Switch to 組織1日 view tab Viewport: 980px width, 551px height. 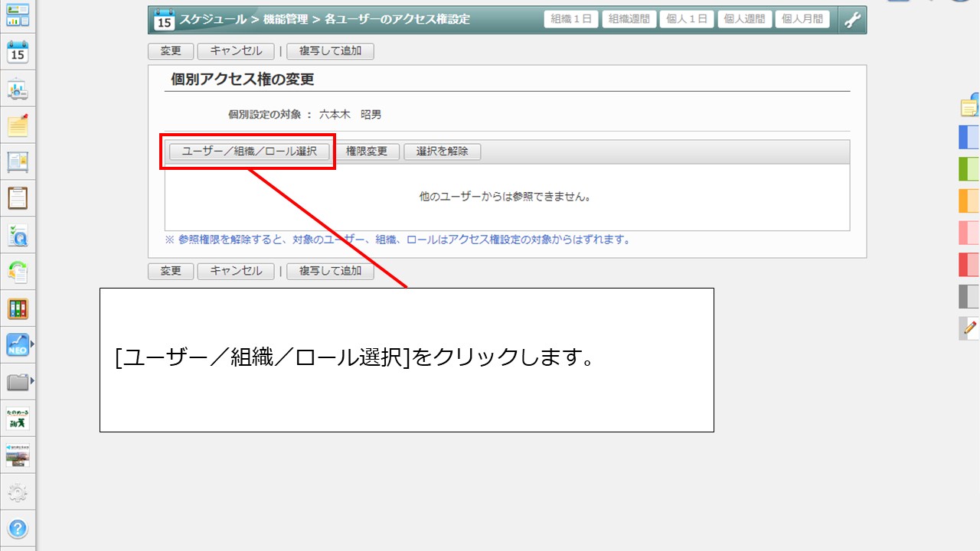point(571,20)
